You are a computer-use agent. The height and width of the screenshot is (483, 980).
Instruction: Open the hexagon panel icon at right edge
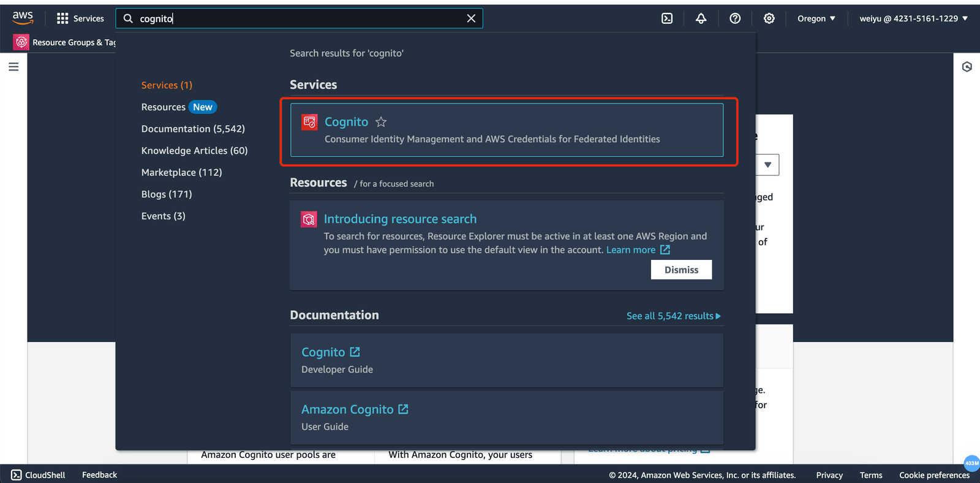(x=967, y=67)
